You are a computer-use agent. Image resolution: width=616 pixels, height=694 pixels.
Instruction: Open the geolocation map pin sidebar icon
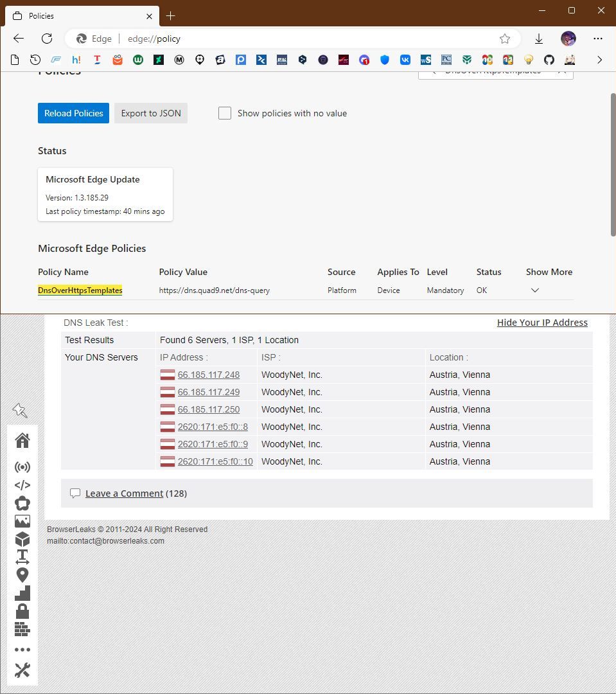click(x=22, y=575)
